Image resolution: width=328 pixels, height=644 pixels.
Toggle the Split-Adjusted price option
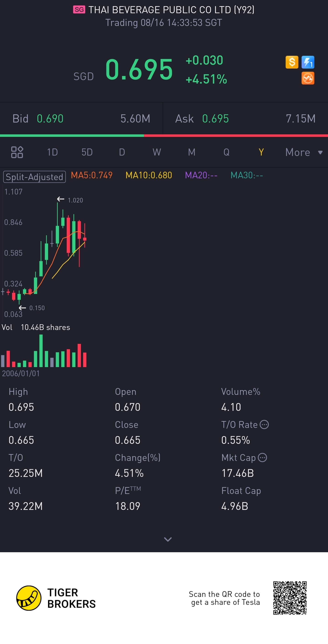34,177
